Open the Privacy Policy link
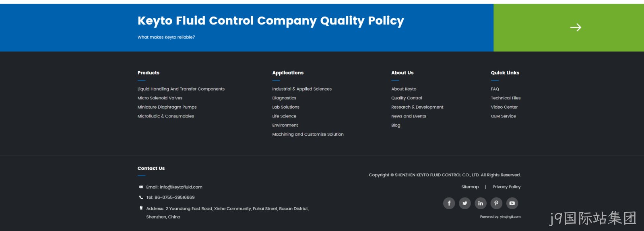 tap(506, 187)
